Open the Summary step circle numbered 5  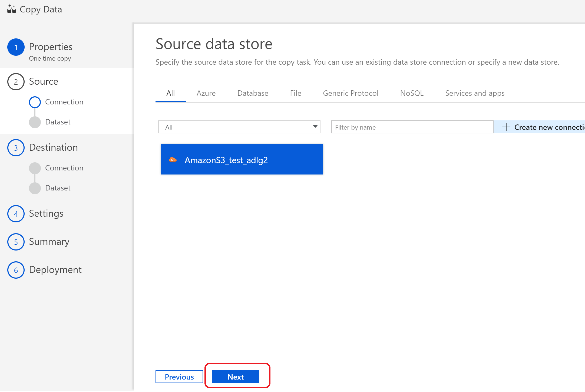(16, 242)
